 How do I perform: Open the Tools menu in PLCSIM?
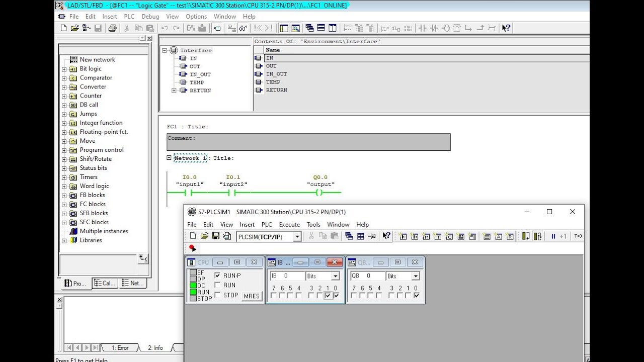[x=313, y=225]
